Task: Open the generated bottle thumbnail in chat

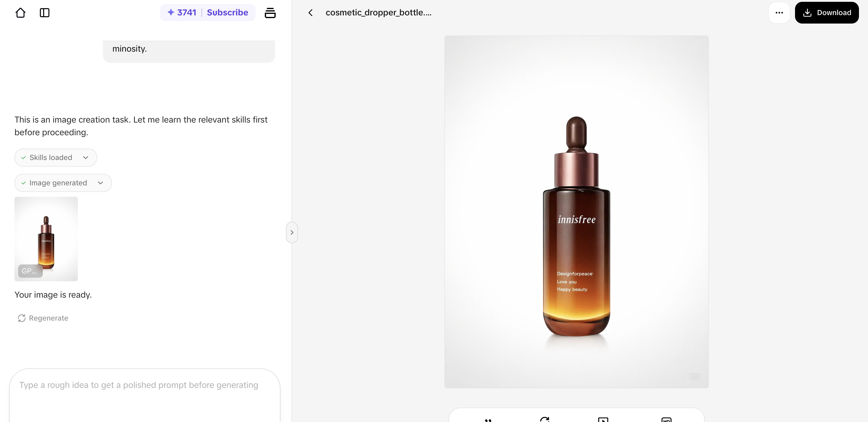Action: coord(46,239)
